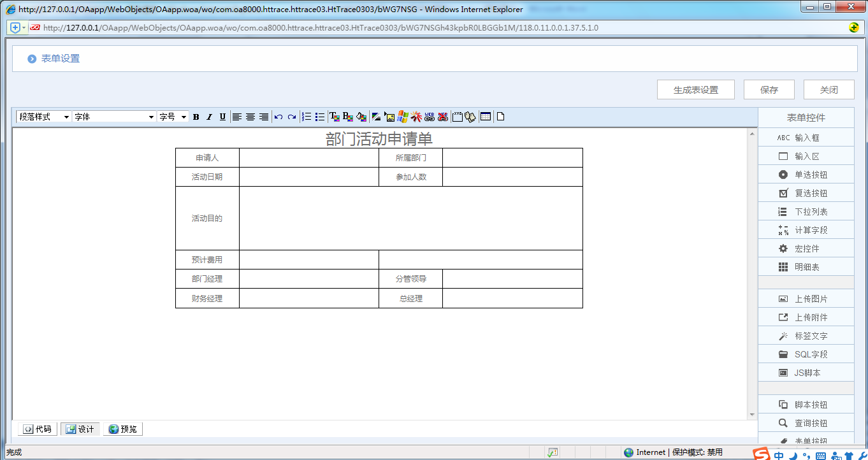Click the paint bucket fill color icon

tap(361, 117)
